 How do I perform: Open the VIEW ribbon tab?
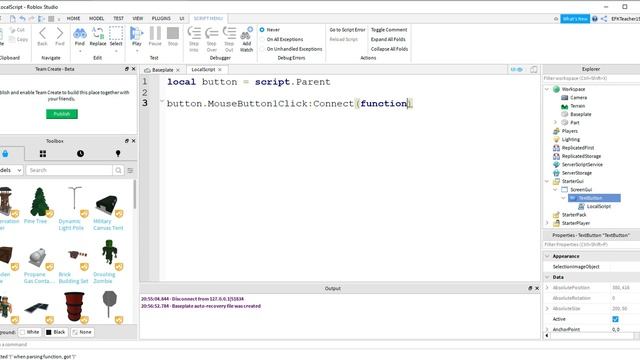tap(138, 18)
